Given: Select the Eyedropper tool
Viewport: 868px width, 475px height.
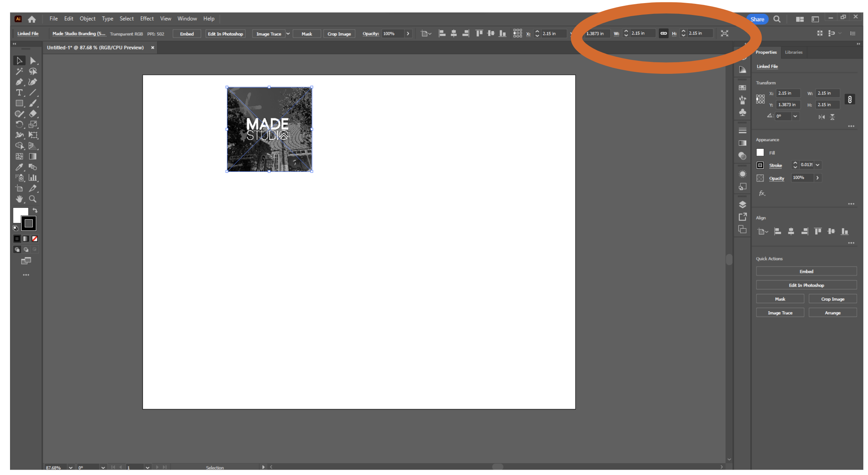Looking at the screenshot, I should 19,167.
